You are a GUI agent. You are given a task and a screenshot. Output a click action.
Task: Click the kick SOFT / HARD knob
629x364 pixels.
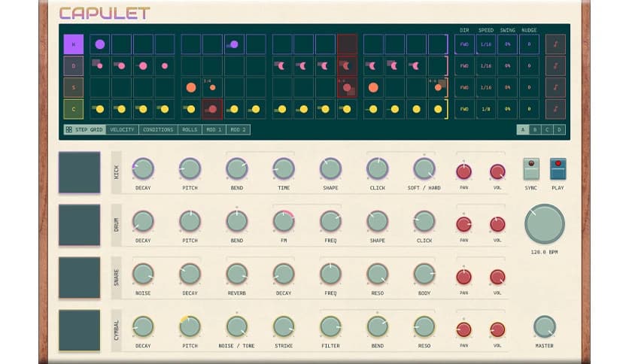click(x=424, y=168)
